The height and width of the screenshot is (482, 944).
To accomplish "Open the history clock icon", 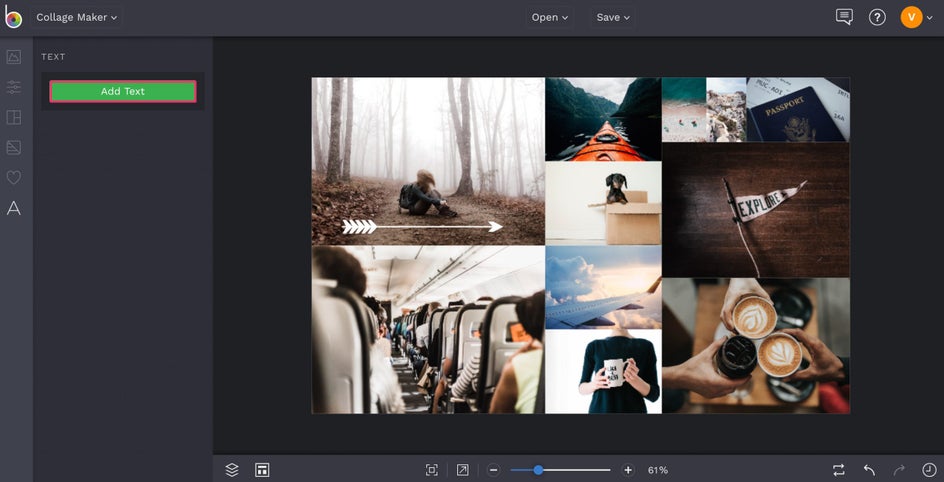I will pos(929,470).
